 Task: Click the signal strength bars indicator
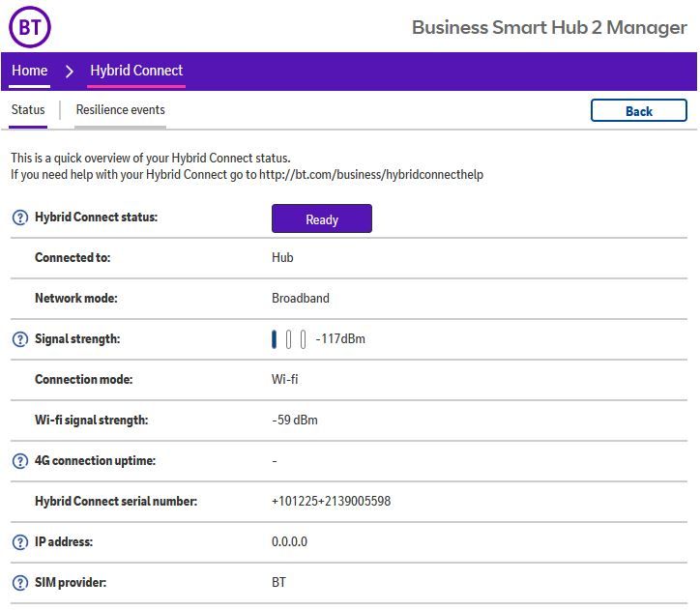point(289,339)
